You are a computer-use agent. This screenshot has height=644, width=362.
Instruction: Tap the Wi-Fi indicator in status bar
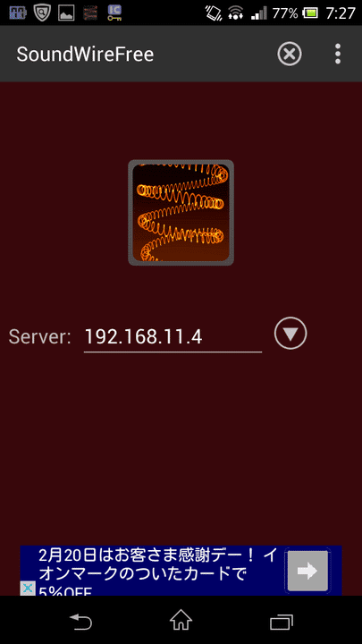pyautogui.click(x=236, y=13)
